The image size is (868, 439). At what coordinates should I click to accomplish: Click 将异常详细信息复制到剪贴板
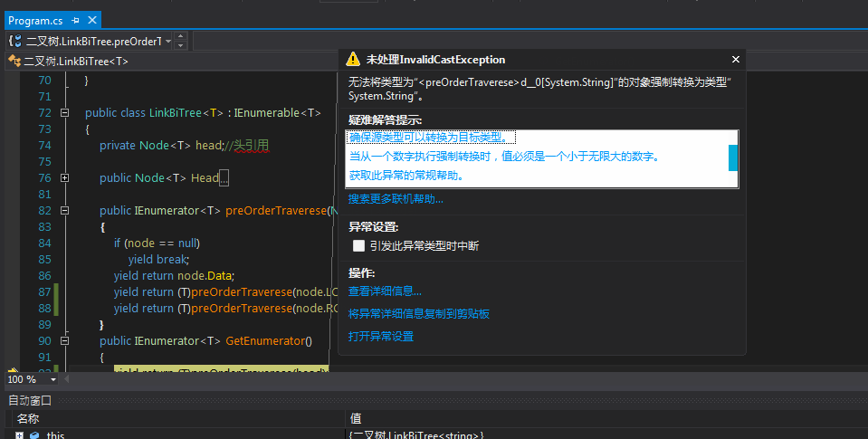[419, 314]
